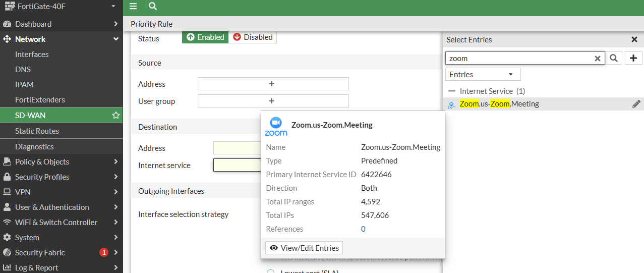Click the Destination Internet service field
This screenshot has height=273, width=644.
click(237, 165)
